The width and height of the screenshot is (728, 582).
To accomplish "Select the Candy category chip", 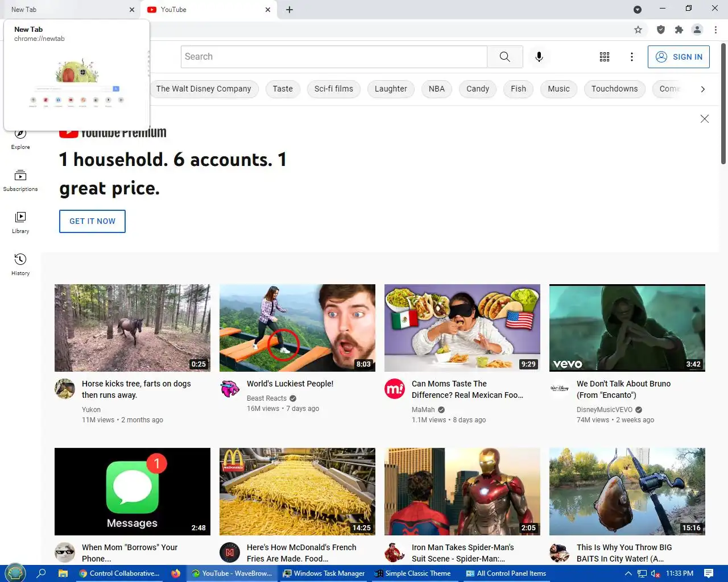I will (x=478, y=89).
